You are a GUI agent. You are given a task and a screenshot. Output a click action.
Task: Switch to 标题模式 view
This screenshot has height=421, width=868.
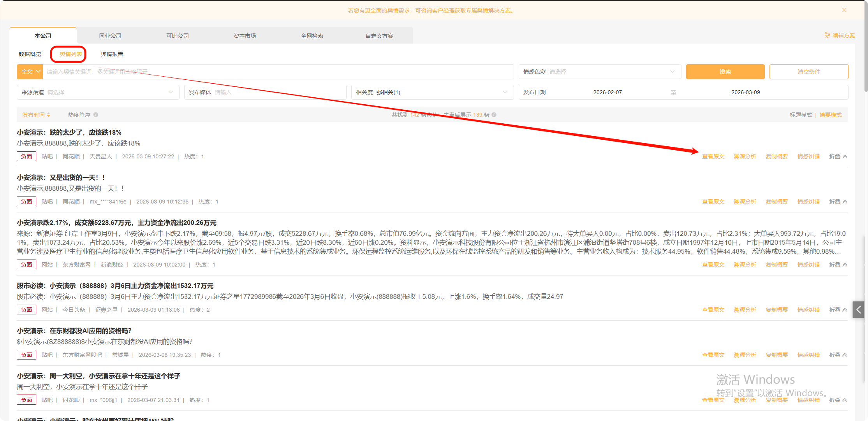click(x=801, y=115)
